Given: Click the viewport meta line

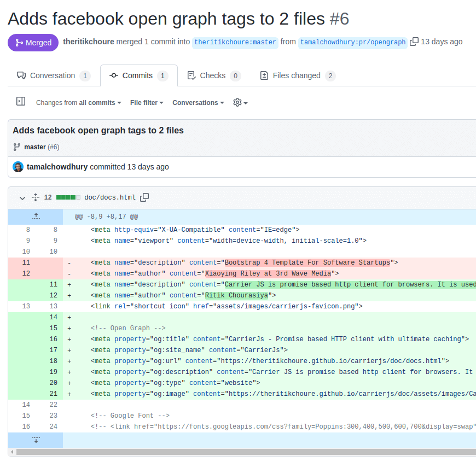Looking at the screenshot, I should (x=228, y=241).
